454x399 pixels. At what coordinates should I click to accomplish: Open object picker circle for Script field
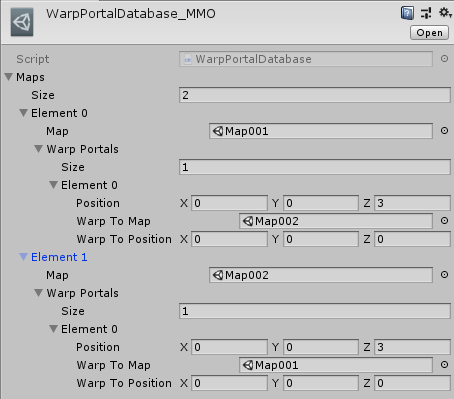pyautogui.click(x=444, y=59)
